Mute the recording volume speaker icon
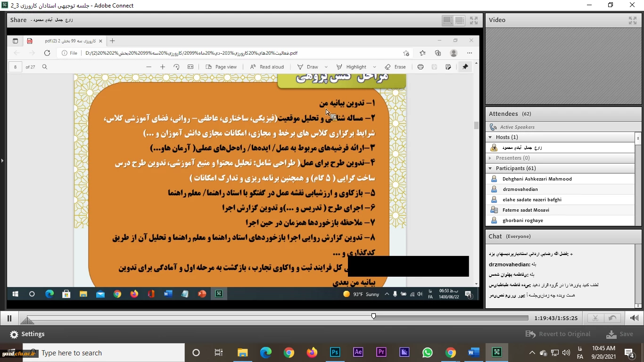This screenshot has width=644, height=362. pos(635,318)
